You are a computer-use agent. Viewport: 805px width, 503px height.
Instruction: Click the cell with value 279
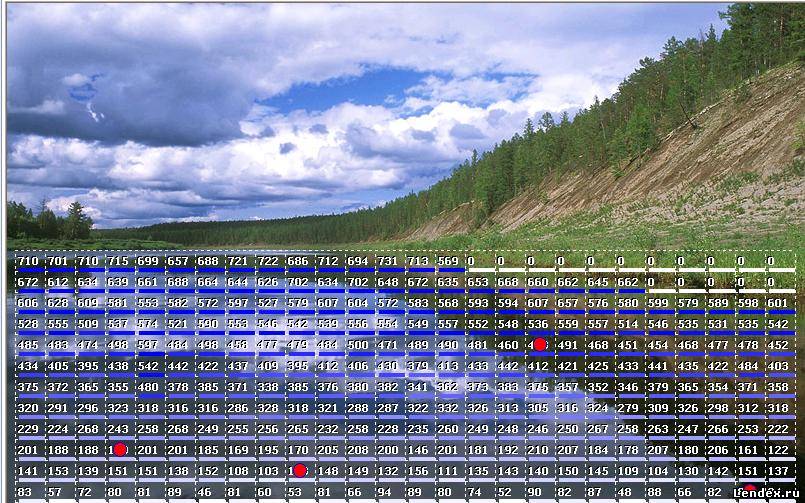click(x=628, y=408)
